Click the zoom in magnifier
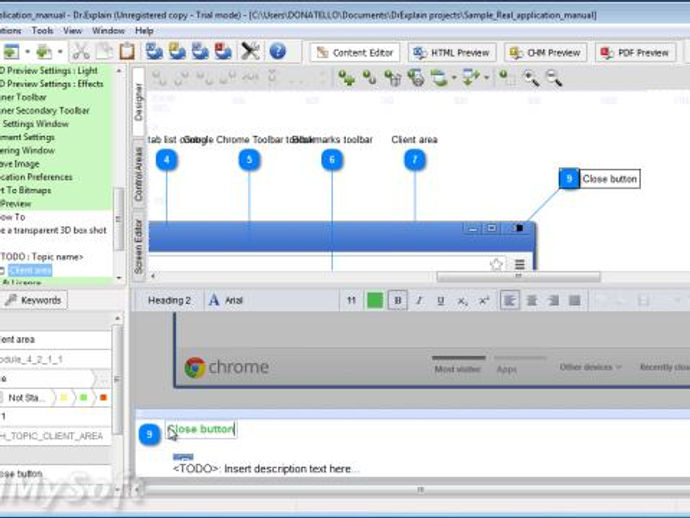The width and height of the screenshot is (690, 518). pyautogui.click(x=530, y=78)
